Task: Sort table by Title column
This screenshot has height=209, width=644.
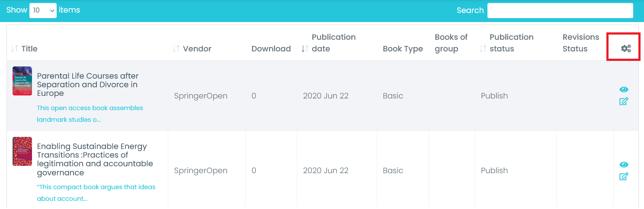Action: [29, 49]
